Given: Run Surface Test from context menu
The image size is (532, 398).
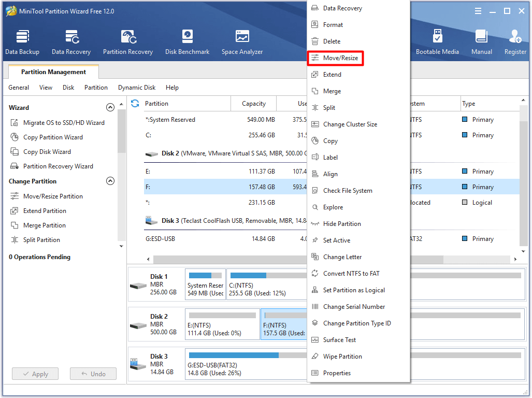Looking at the screenshot, I should [x=358, y=340].
